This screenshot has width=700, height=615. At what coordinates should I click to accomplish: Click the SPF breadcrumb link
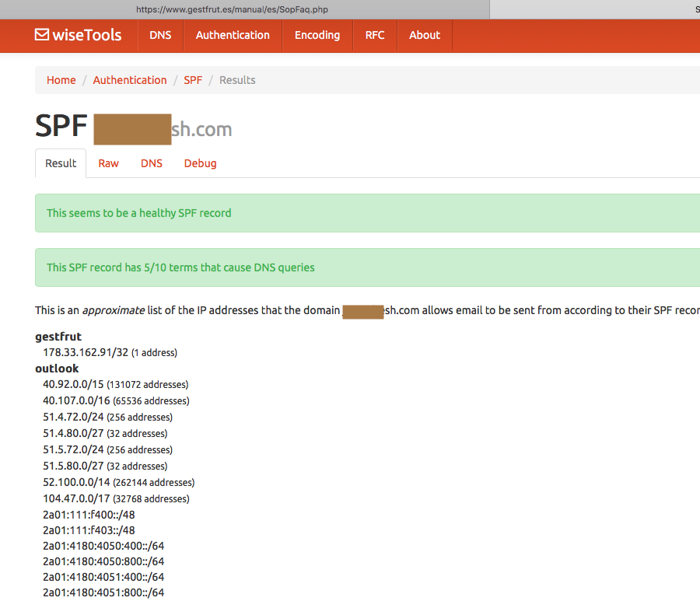[193, 80]
